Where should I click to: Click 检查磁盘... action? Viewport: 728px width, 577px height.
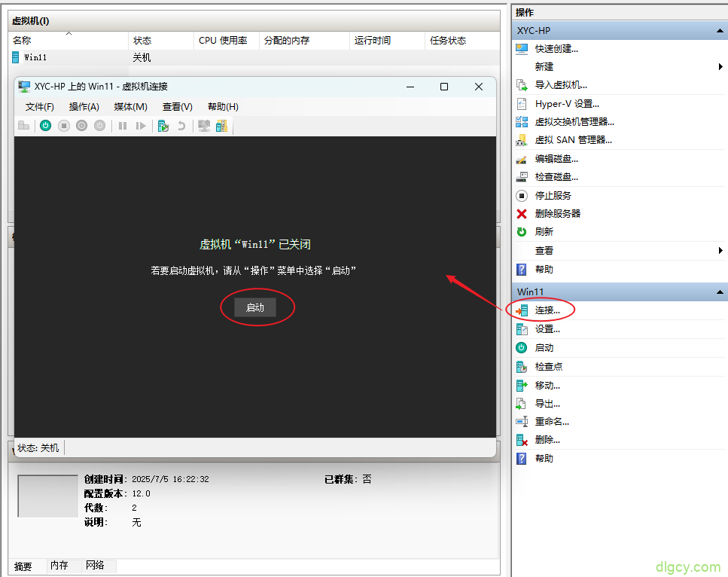556,177
